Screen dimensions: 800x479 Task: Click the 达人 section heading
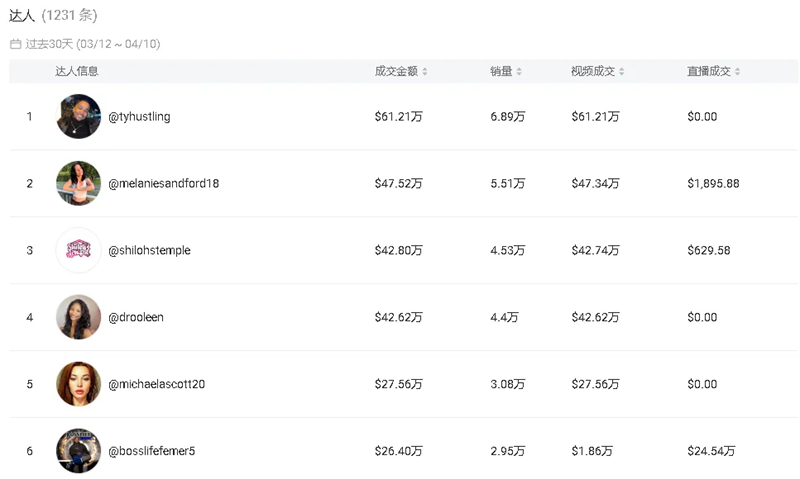(22, 16)
